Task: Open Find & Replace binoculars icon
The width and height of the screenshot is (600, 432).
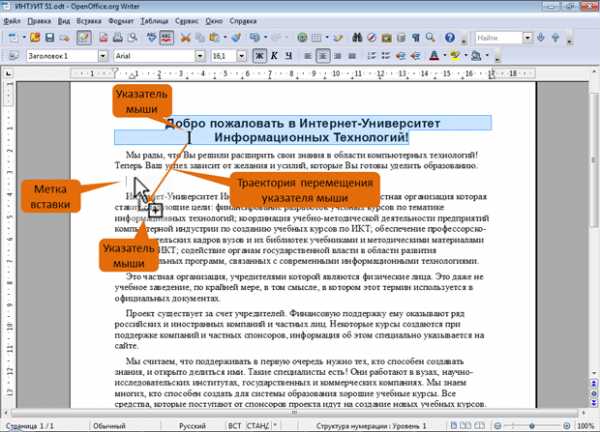Action: coord(357,37)
